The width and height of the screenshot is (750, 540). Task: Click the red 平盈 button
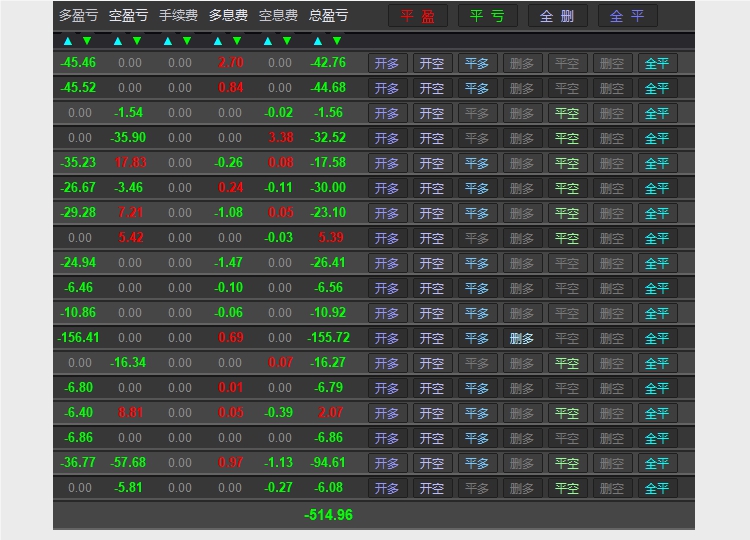click(418, 16)
